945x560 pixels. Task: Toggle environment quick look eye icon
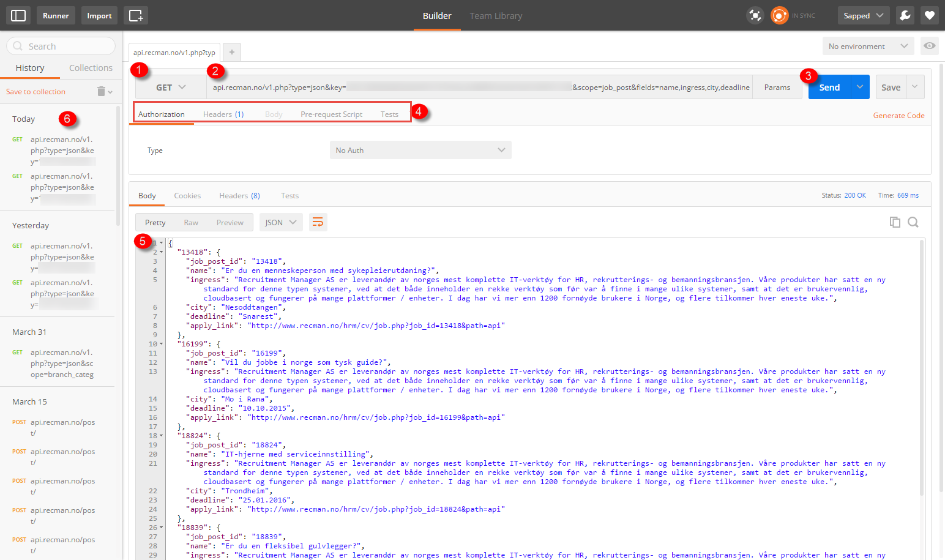tap(929, 46)
